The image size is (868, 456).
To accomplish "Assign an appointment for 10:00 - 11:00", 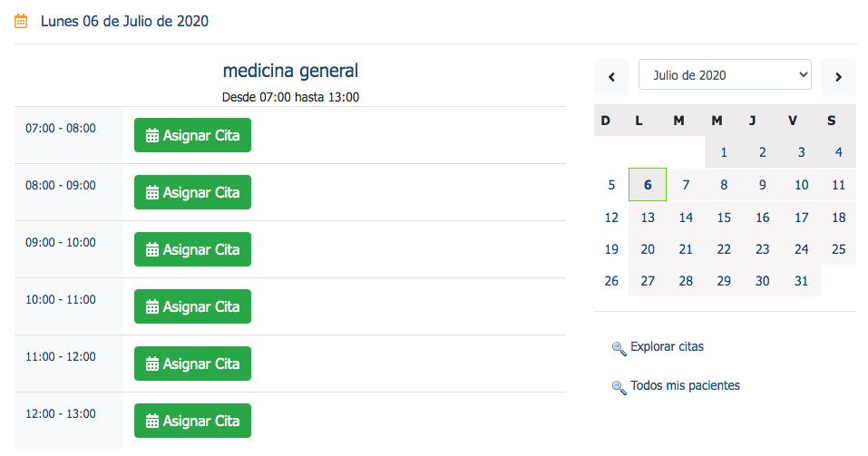I will (x=192, y=306).
